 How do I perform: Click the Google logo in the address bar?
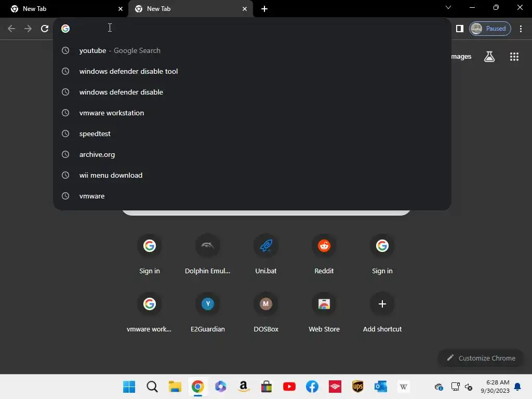[x=65, y=29]
